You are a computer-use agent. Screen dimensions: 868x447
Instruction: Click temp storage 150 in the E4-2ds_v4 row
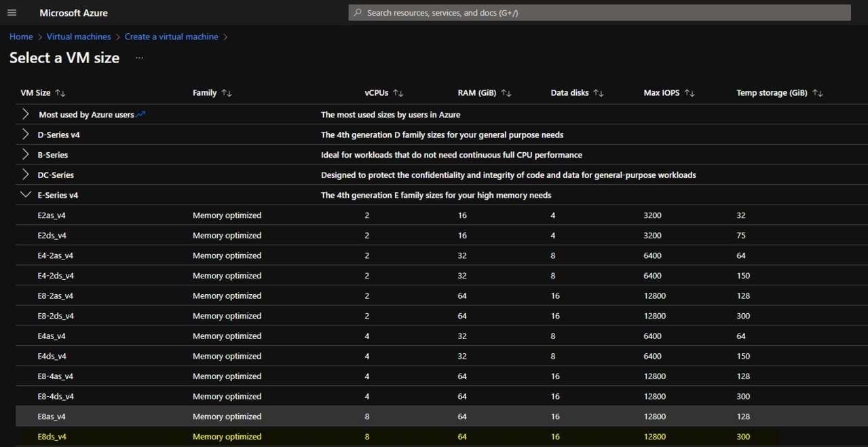tap(743, 276)
